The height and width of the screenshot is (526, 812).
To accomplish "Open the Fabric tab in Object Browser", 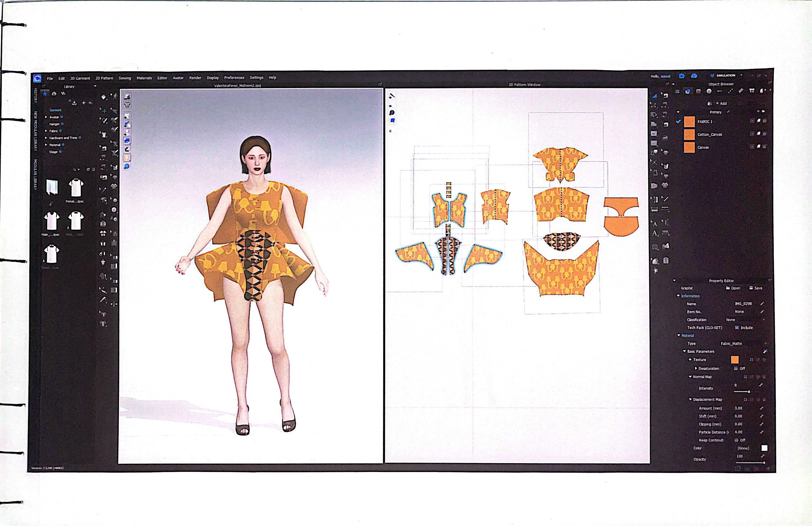I will [x=688, y=91].
